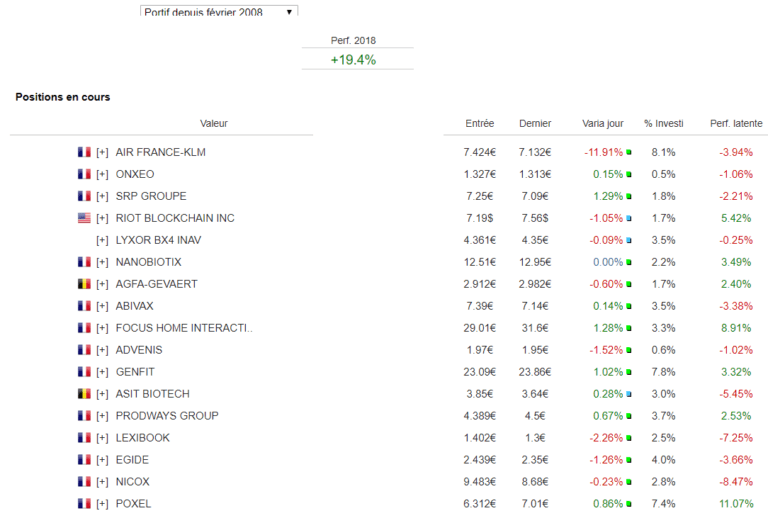
Task: Expand the [+] beside LYXOR BX4 INAV
Action: pyautogui.click(x=102, y=240)
